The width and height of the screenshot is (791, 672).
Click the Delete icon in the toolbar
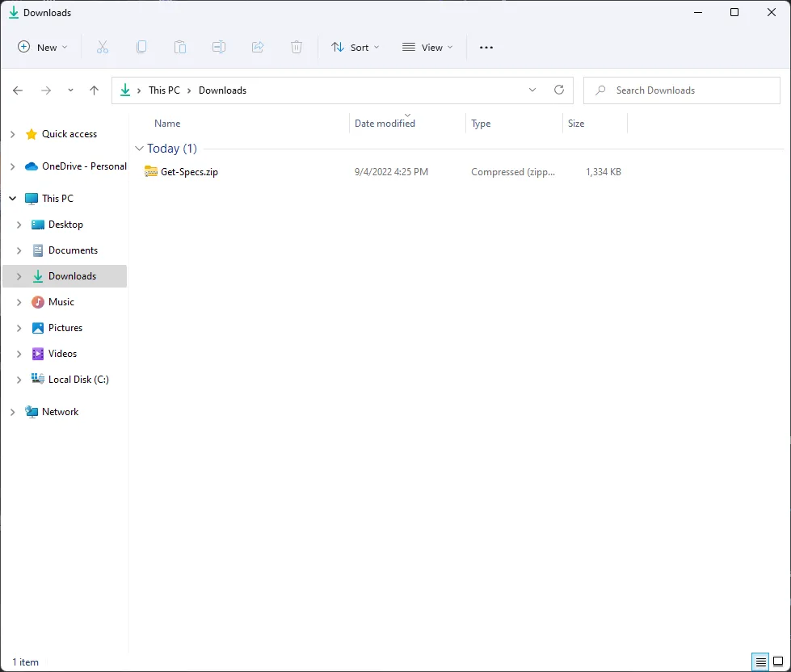point(297,47)
